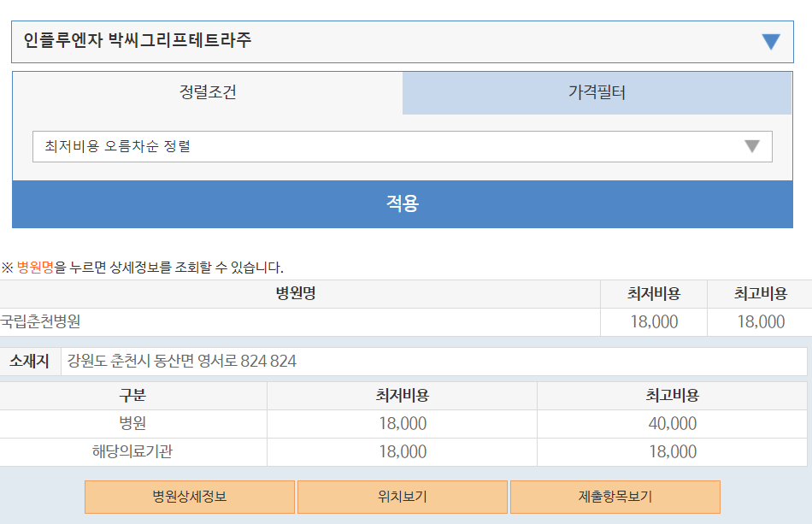Click the 해당의료기관 row label
The width and height of the screenshot is (812, 524).
click(x=132, y=452)
